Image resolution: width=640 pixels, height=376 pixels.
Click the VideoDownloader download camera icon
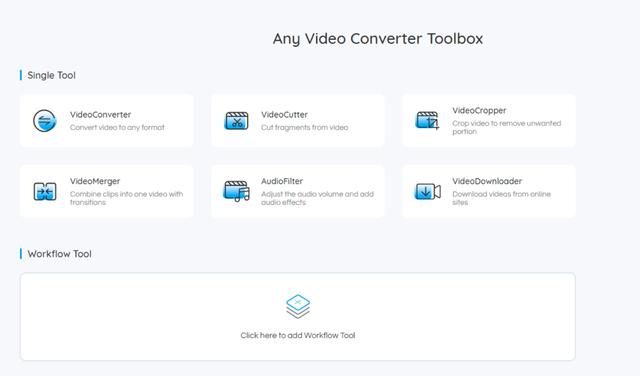click(x=428, y=191)
